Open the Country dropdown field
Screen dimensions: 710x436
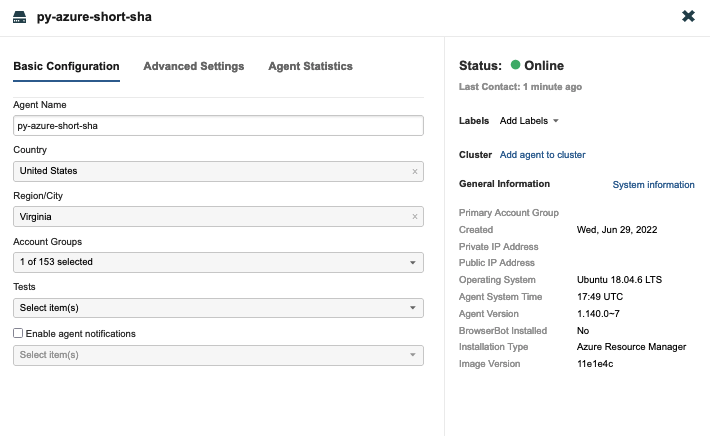point(218,172)
